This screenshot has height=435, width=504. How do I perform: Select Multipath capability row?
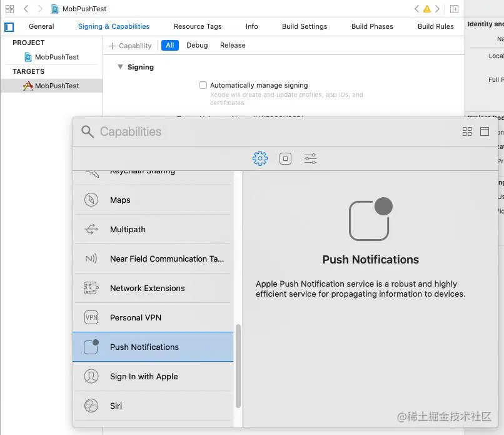153,229
